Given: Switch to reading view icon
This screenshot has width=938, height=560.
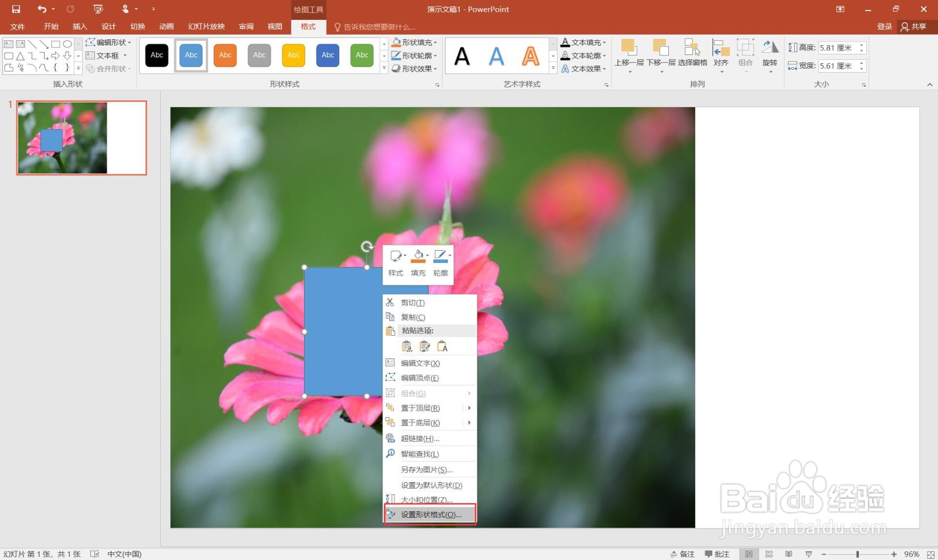Looking at the screenshot, I should (789, 554).
